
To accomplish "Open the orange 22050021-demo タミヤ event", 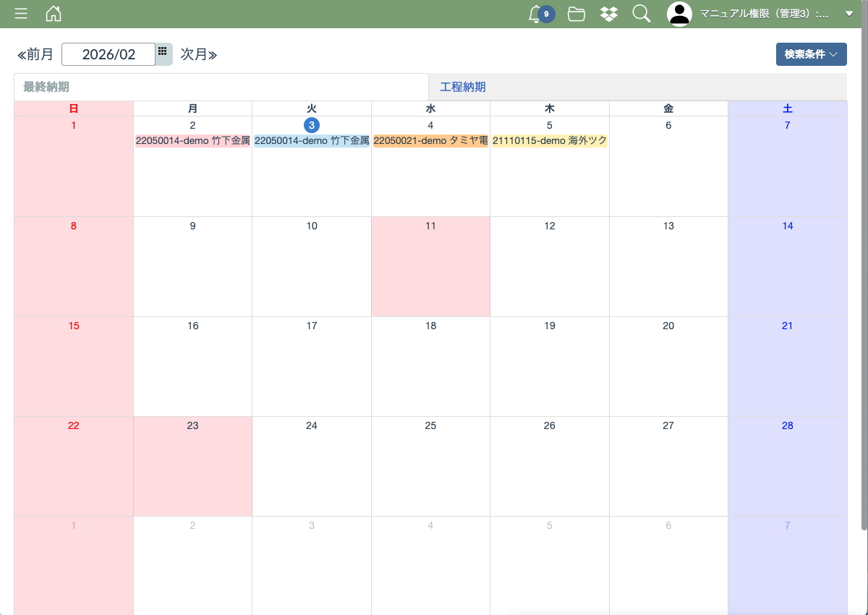I will (430, 141).
